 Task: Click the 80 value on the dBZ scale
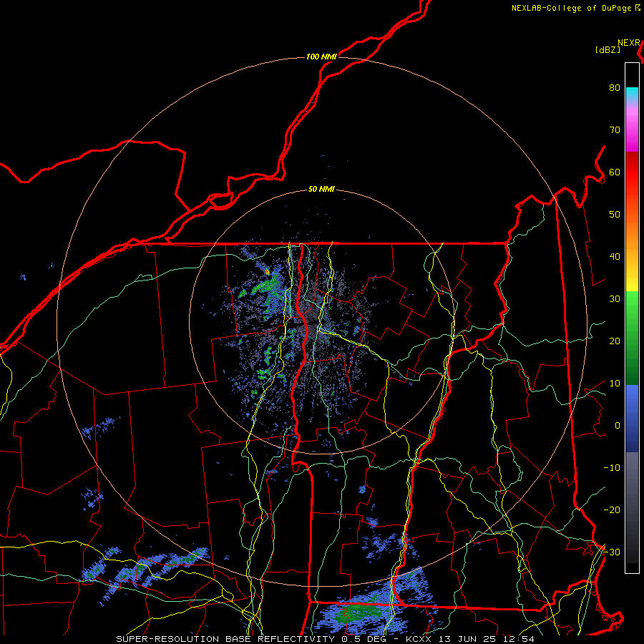615,87
